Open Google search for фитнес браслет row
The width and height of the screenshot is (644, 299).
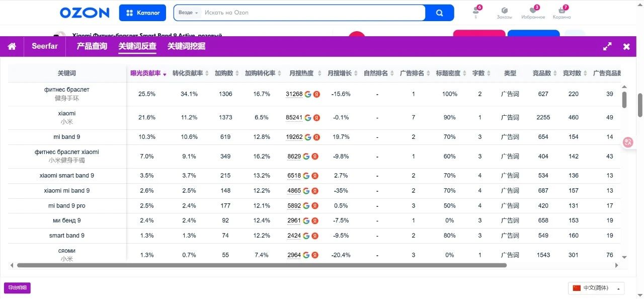307,94
